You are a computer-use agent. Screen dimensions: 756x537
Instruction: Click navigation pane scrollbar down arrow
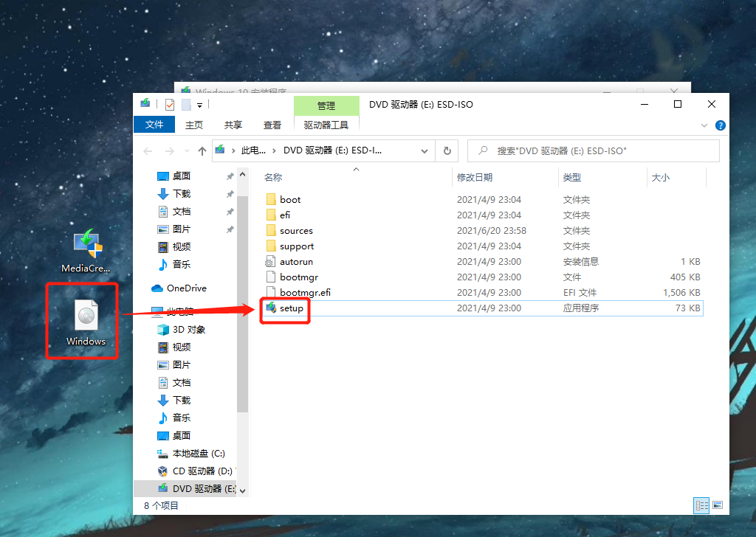tap(242, 491)
